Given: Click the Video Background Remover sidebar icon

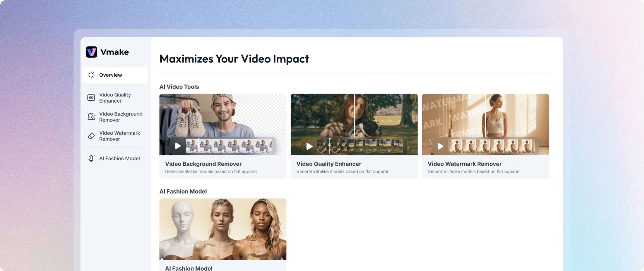Looking at the screenshot, I should pos(91,117).
